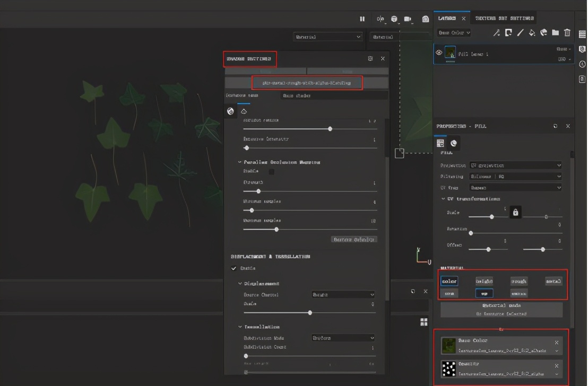Add a folder in Layers panel
This screenshot has height=386, width=588.
pyautogui.click(x=555, y=33)
